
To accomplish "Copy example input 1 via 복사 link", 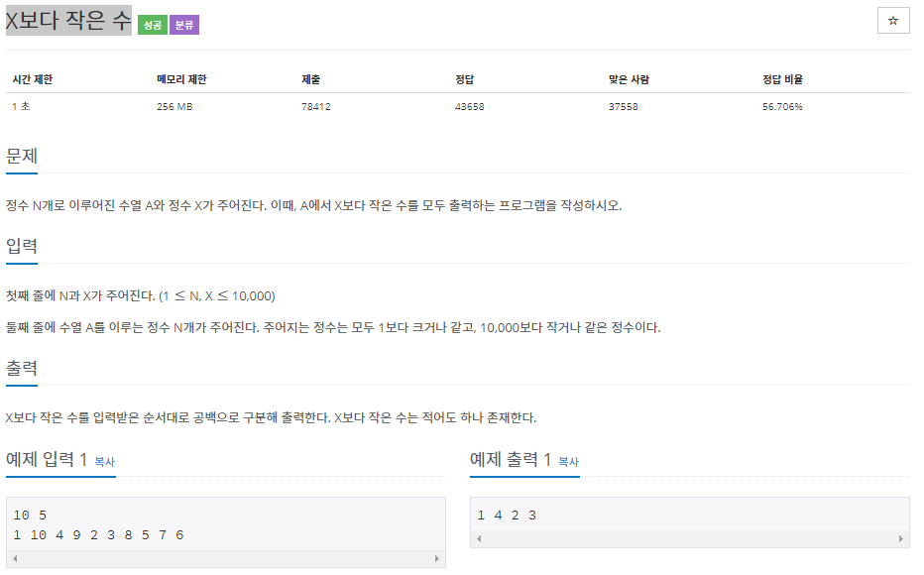I will (104, 462).
